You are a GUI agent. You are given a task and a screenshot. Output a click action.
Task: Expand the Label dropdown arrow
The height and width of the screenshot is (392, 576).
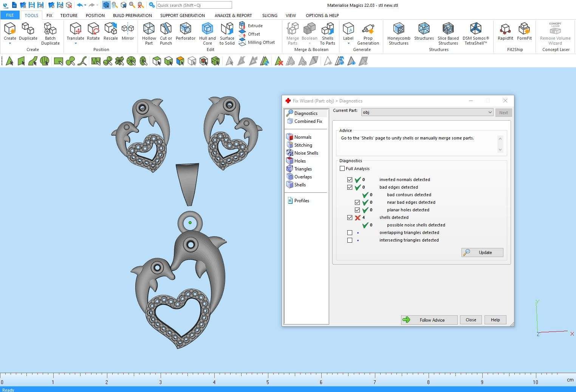pyautogui.click(x=348, y=43)
